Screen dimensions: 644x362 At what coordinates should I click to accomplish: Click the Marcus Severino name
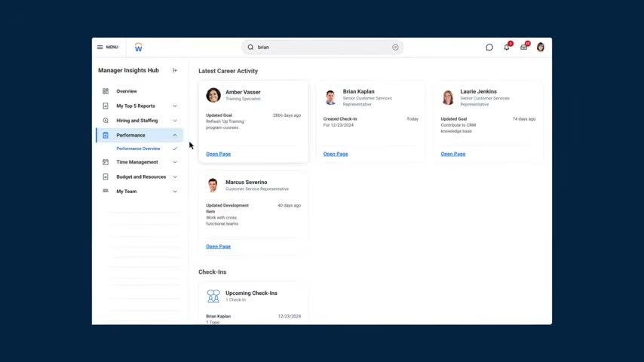click(246, 182)
